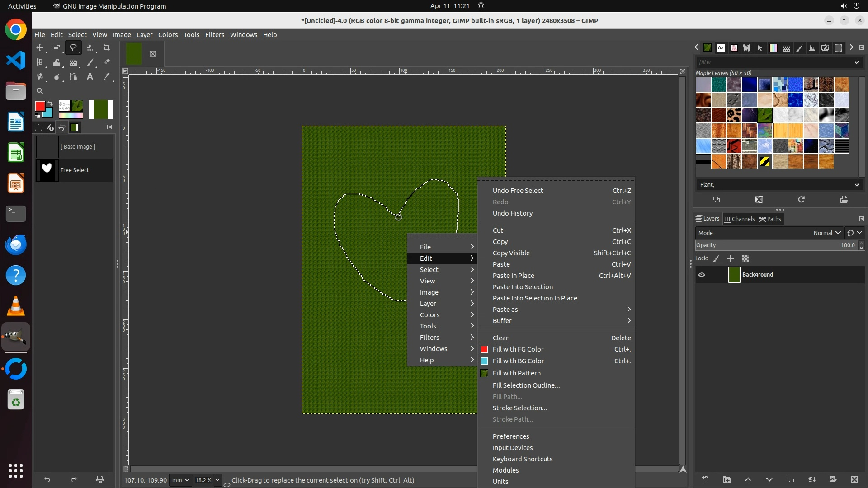
Task: Click Fill with Pattern menu entry
Action: (516, 373)
